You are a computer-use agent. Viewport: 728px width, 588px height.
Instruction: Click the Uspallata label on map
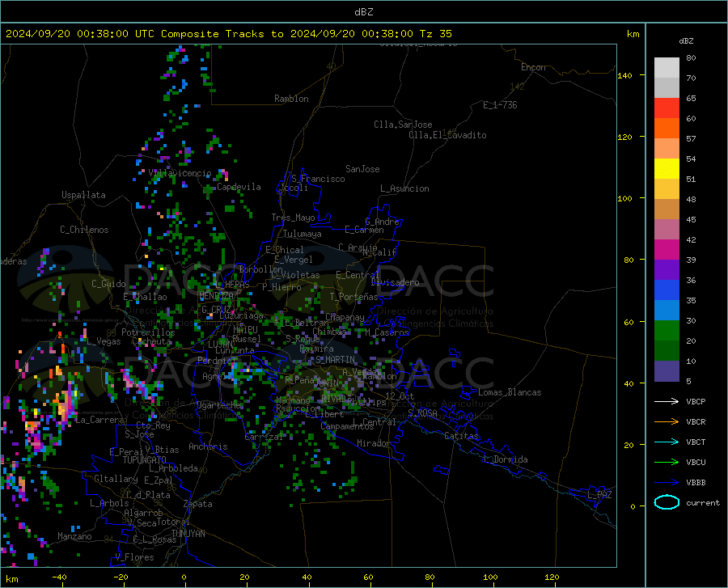coord(83,195)
